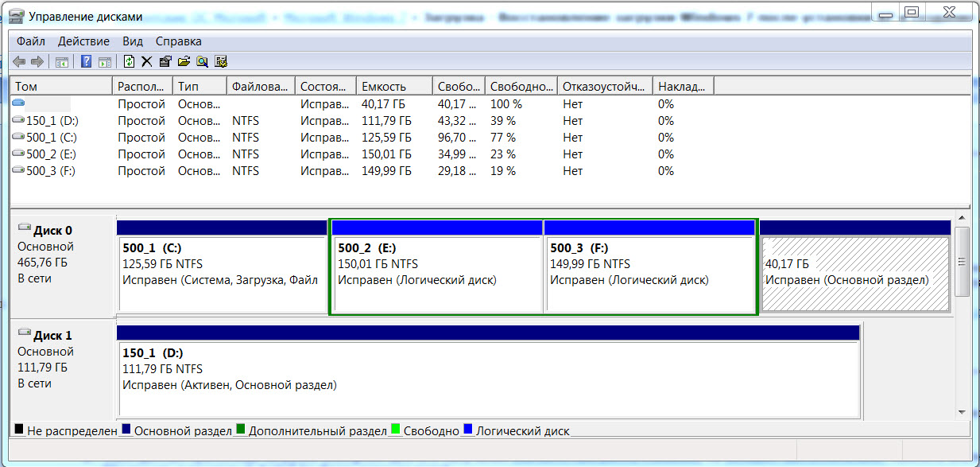Click the open folder toolbar icon

point(184,61)
